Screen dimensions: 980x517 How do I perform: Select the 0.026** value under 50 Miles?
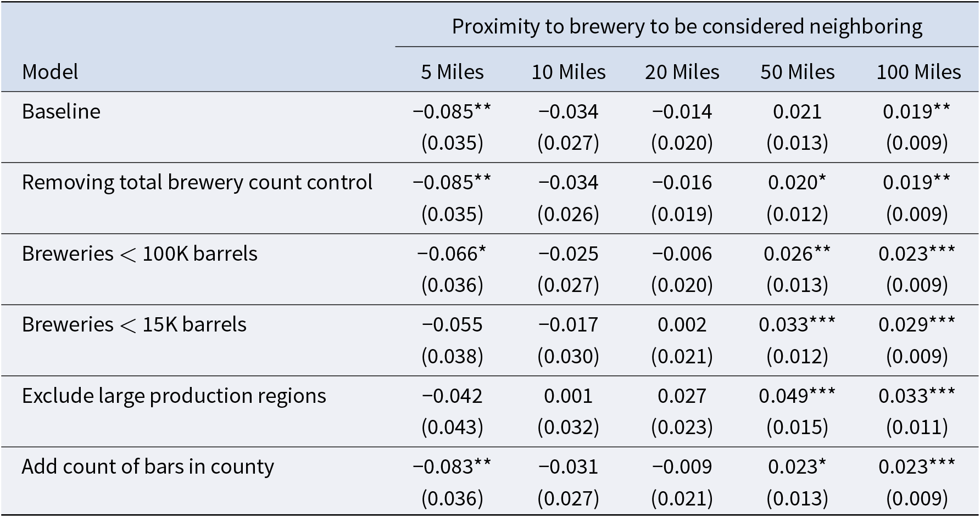(797, 254)
